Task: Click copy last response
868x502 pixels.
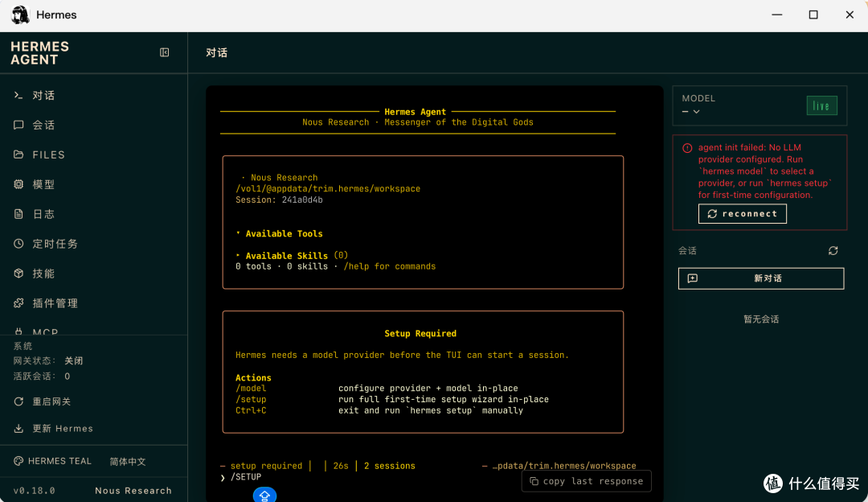Action: tap(586, 482)
